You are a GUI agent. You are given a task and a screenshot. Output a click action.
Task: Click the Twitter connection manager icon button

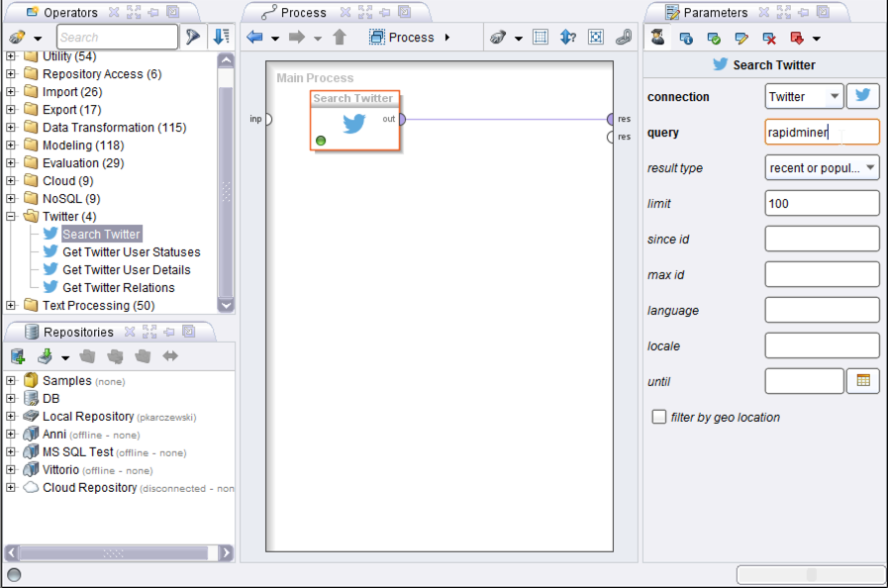[x=862, y=97]
